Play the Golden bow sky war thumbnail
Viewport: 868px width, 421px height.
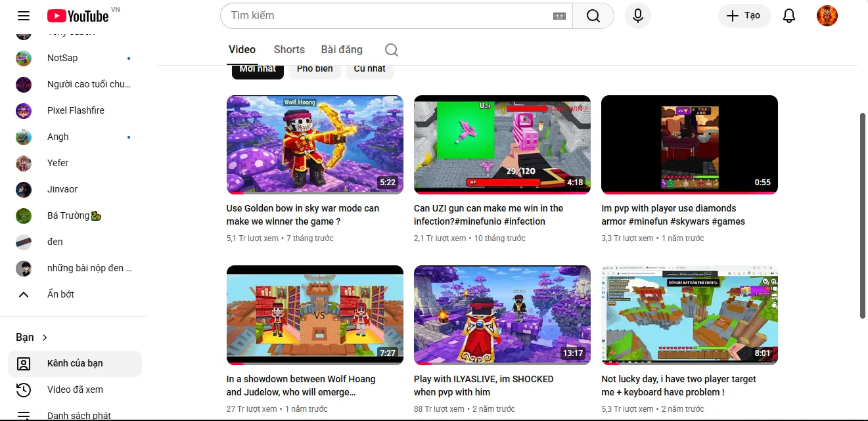[315, 144]
